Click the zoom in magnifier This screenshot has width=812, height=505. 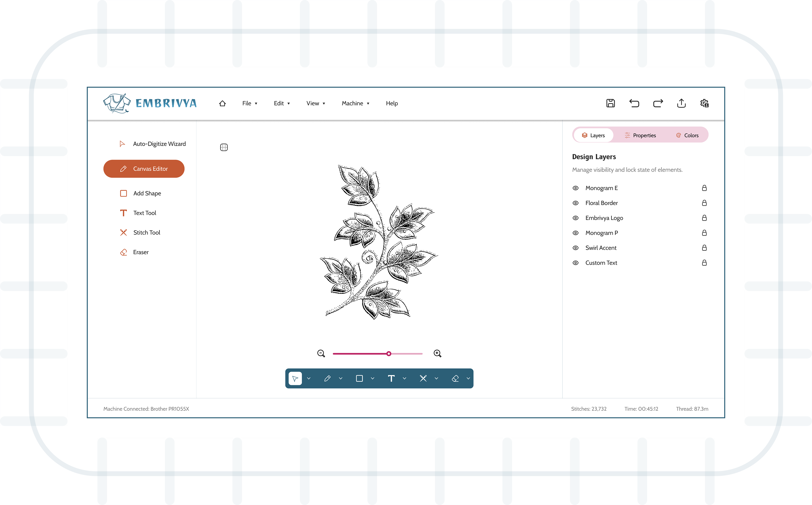pos(437,353)
